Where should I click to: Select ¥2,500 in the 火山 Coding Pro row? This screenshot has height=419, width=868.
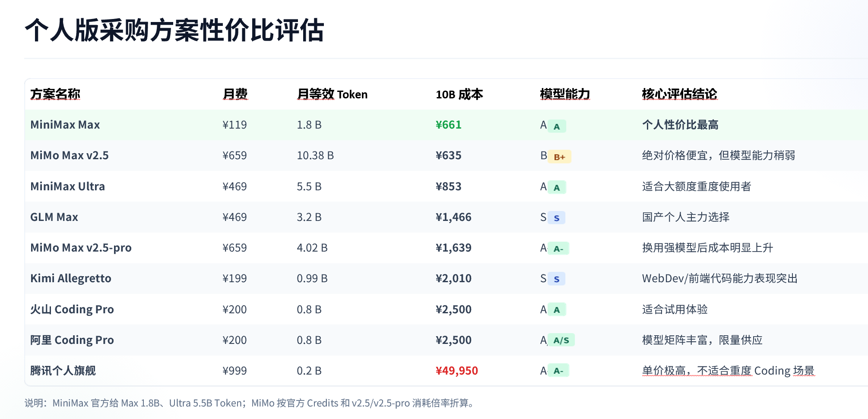tap(453, 309)
